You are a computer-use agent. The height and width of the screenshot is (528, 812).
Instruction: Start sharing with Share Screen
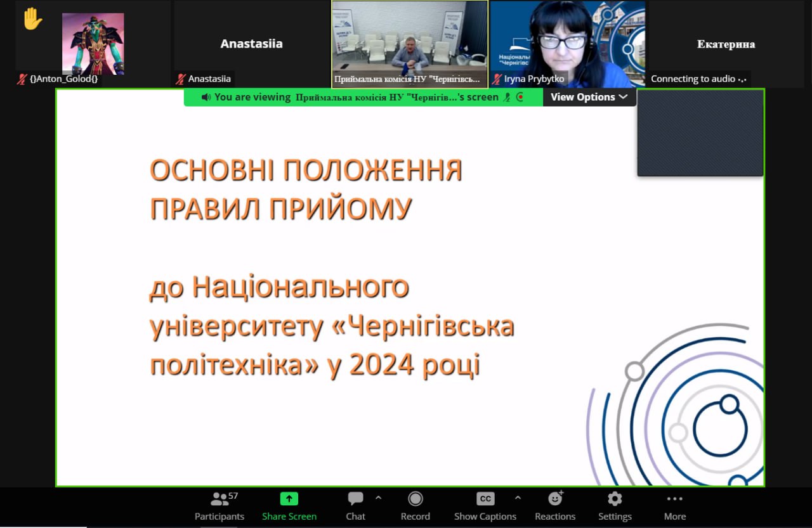pos(289,506)
